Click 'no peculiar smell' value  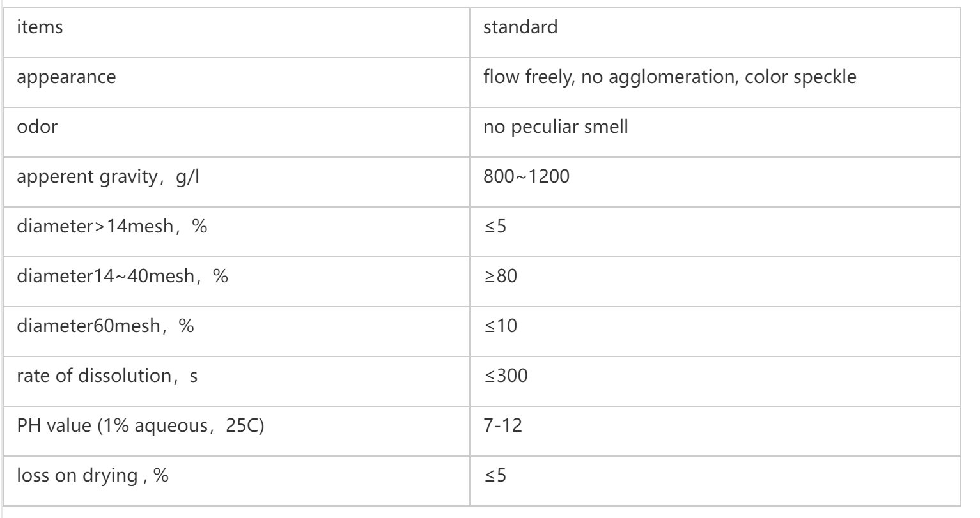pos(556,126)
